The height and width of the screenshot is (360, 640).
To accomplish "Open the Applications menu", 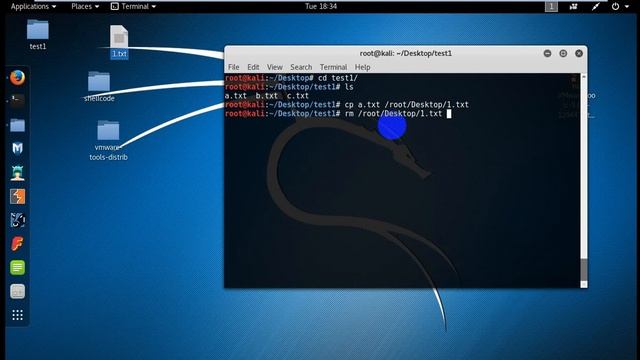I will pos(33,6).
